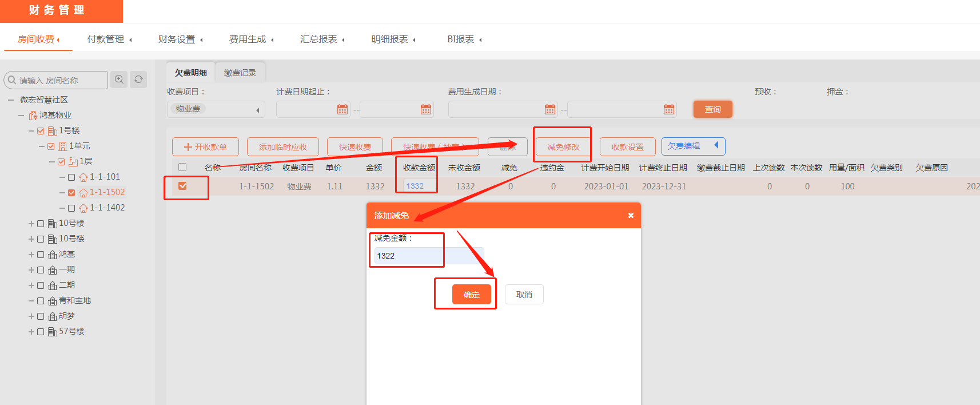980x405 pixels.
Task: Toggle the select-all checkbox in table header
Action: click(x=182, y=167)
